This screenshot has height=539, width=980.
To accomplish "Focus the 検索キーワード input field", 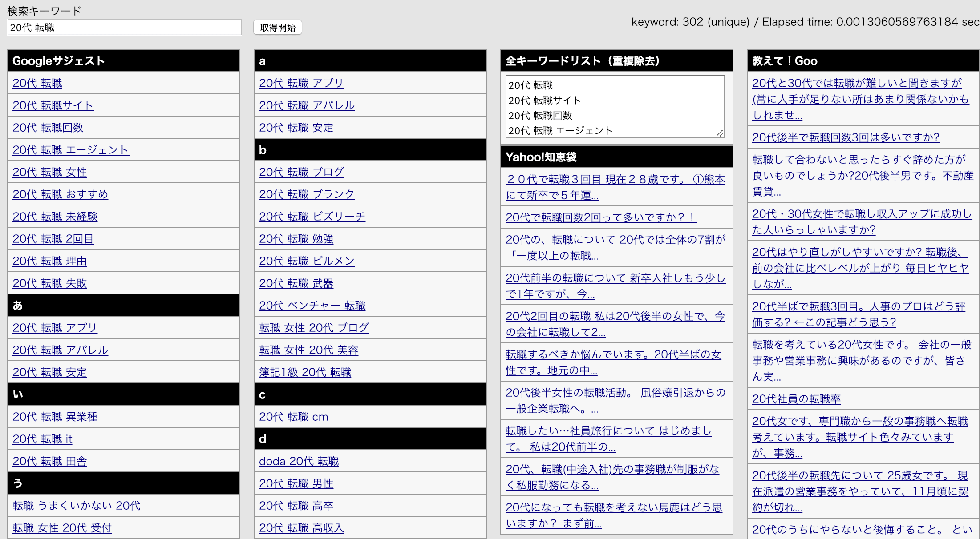I will [x=125, y=27].
